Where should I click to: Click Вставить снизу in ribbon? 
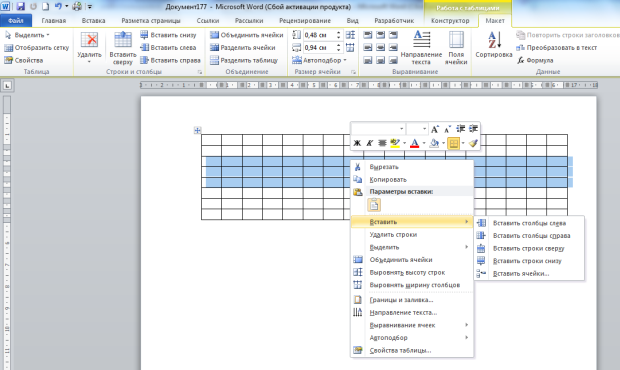coord(168,35)
